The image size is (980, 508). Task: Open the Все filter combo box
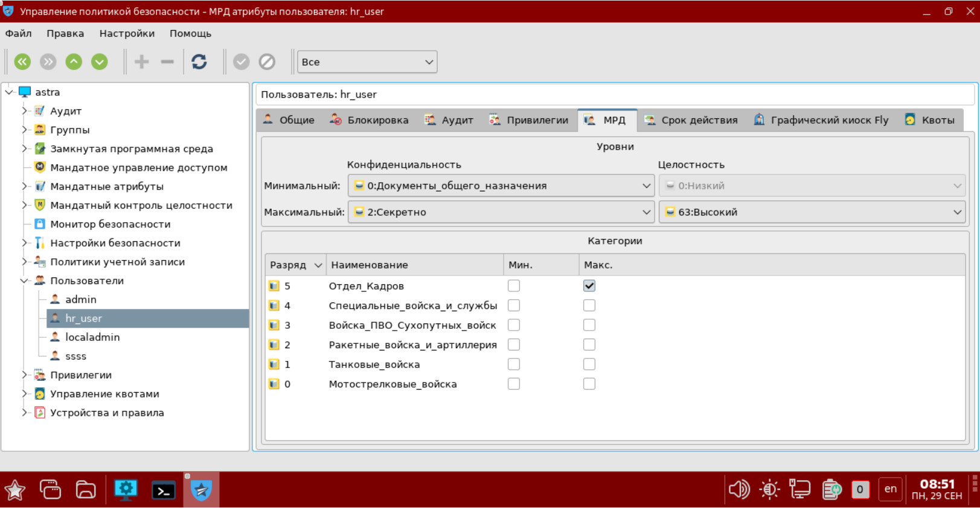367,62
